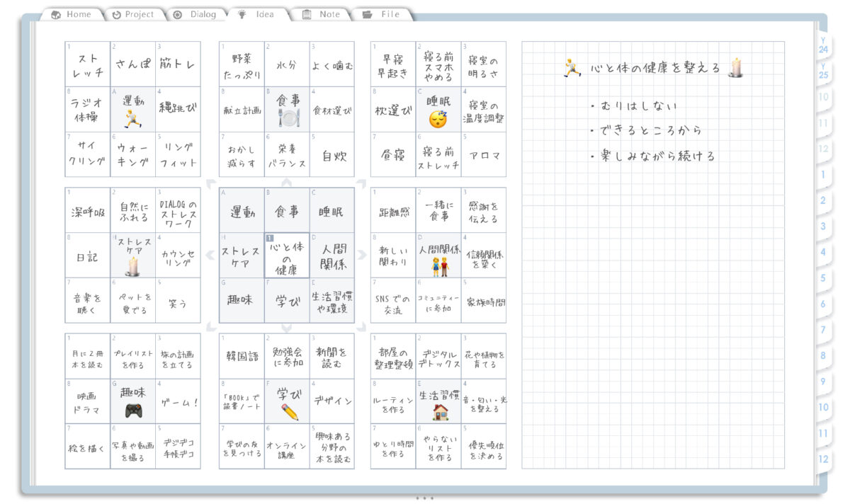Click the down arrow below center grid

287,328
